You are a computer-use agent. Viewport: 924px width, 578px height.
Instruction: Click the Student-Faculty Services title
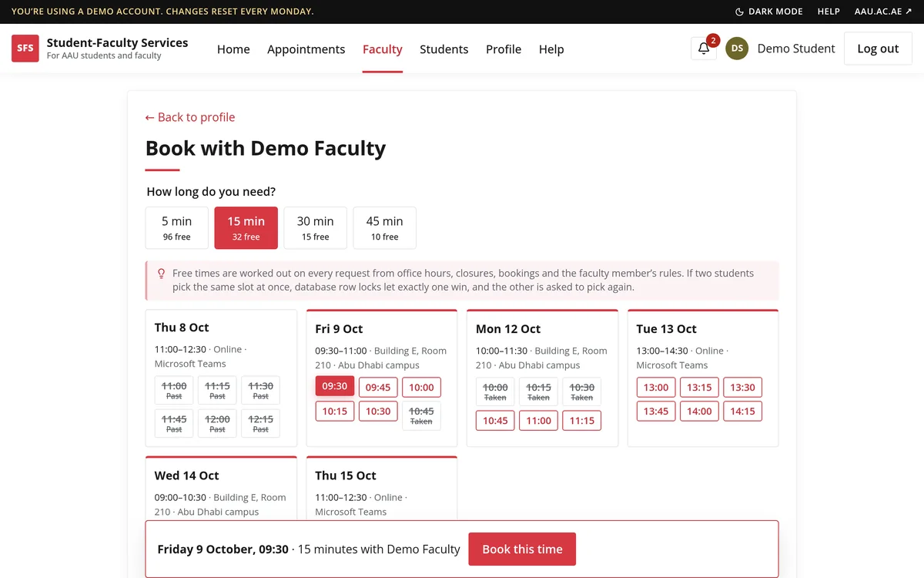point(117,43)
